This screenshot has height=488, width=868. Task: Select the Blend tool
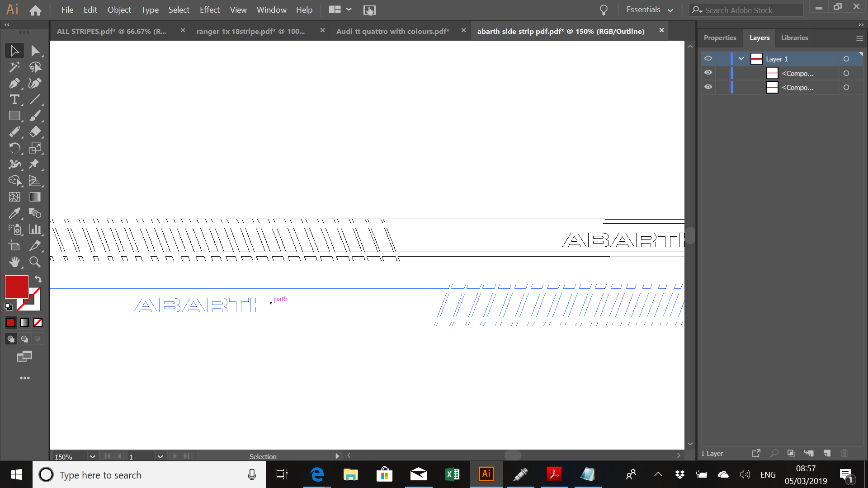[35, 213]
